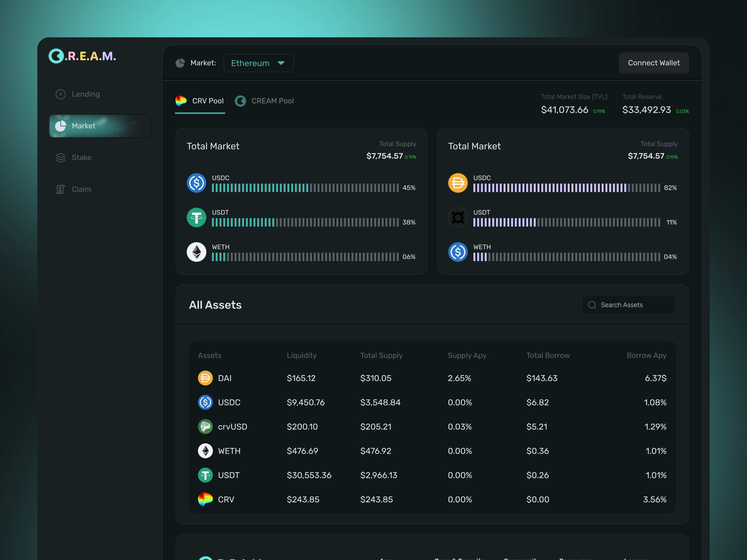This screenshot has width=747, height=560.
Task: Click the $9,450.76 liquidity value
Action: 306,402
